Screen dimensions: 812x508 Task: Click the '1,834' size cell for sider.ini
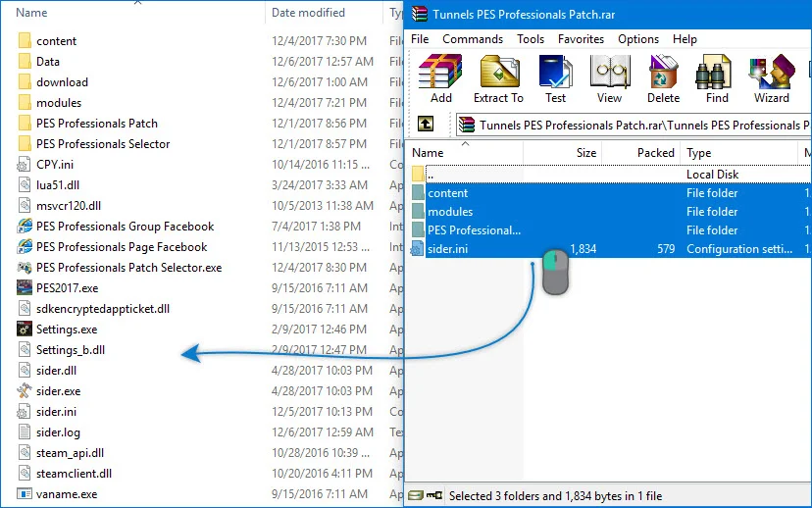[x=584, y=249]
